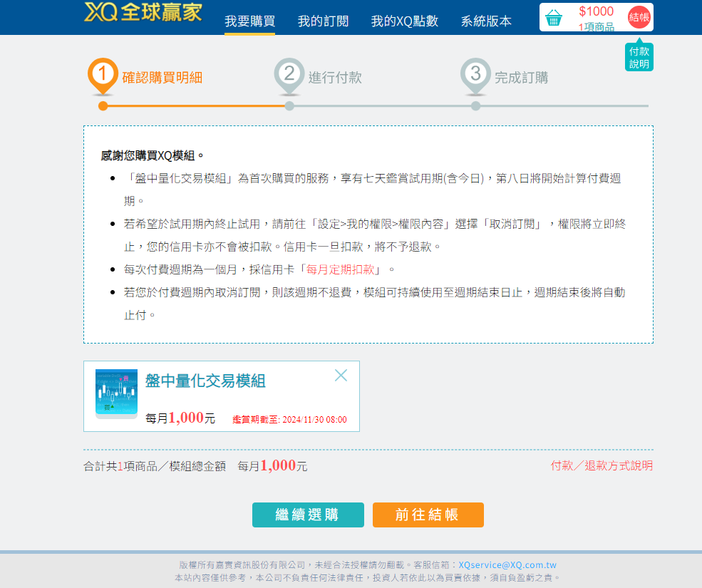Click the shopping basket cart icon

click(x=554, y=18)
